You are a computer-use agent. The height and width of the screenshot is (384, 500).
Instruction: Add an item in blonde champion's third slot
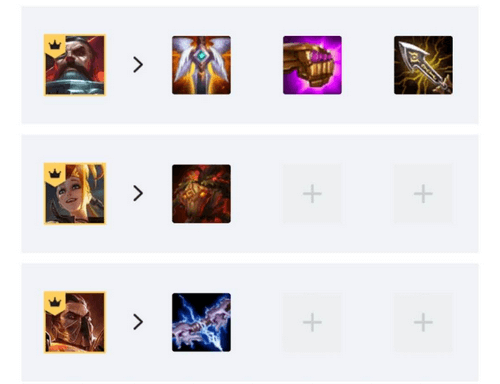(x=423, y=194)
